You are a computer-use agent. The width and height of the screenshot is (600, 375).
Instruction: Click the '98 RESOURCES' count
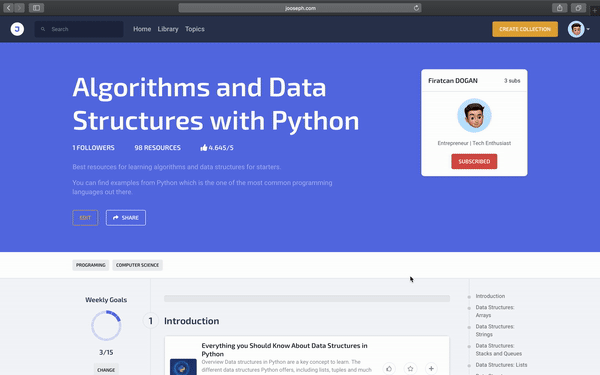157,148
